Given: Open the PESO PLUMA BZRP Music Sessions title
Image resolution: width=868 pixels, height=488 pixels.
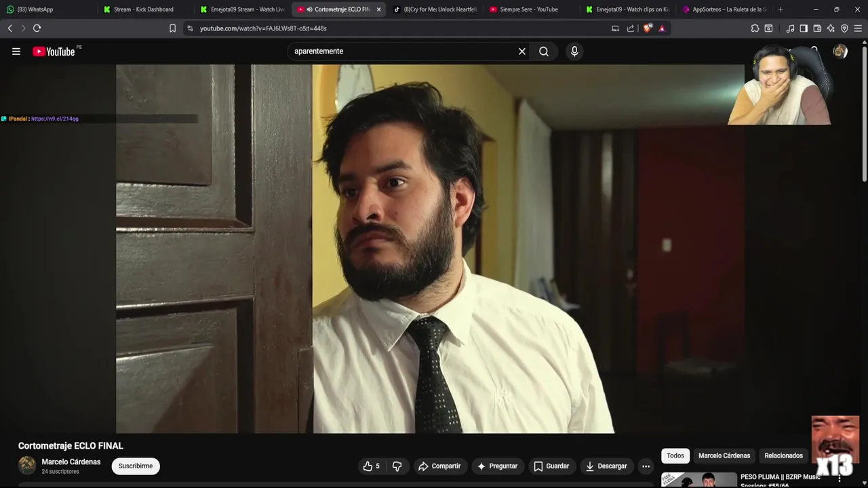Looking at the screenshot, I should (x=780, y=480).
